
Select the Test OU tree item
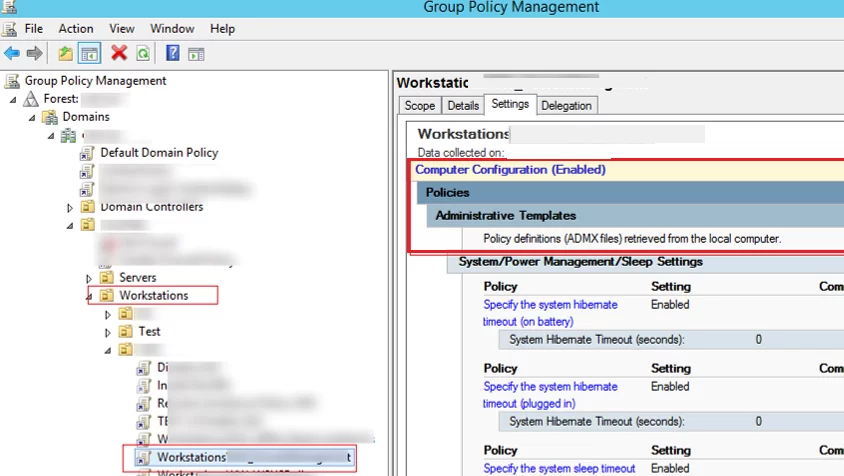click(149, 332)
